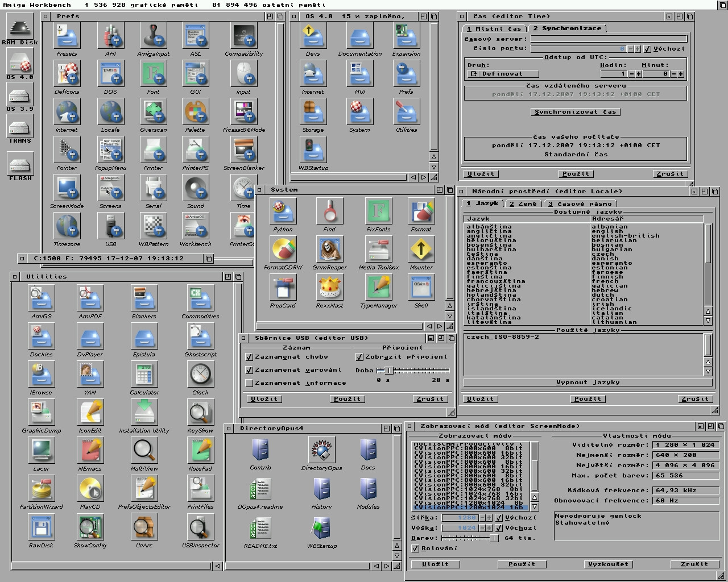Click Synchronizovat čas button
Screen dimensions: 728x582
pyautogui.click(x=575, y=112)
